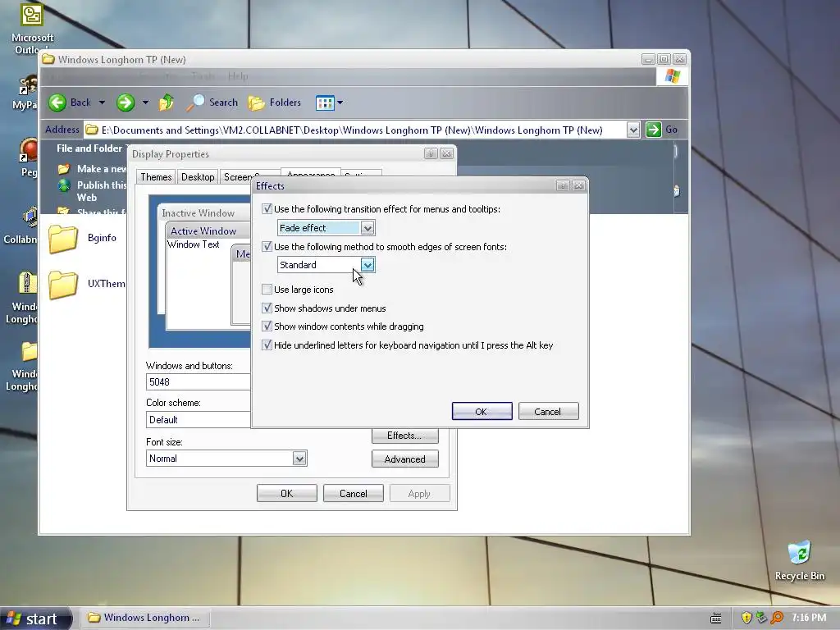Click the Inactive Window preview title
The width and height of the screenshot is (840, 630).
pos(198,213)
